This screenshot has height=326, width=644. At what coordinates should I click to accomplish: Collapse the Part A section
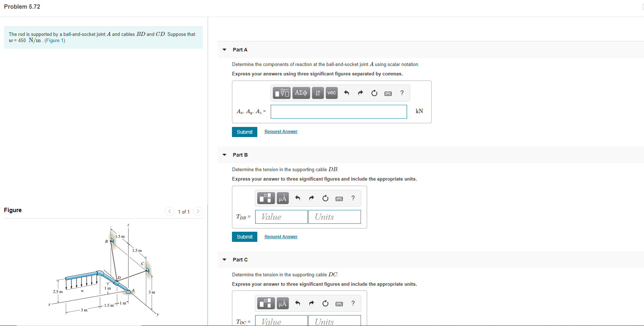224,50
